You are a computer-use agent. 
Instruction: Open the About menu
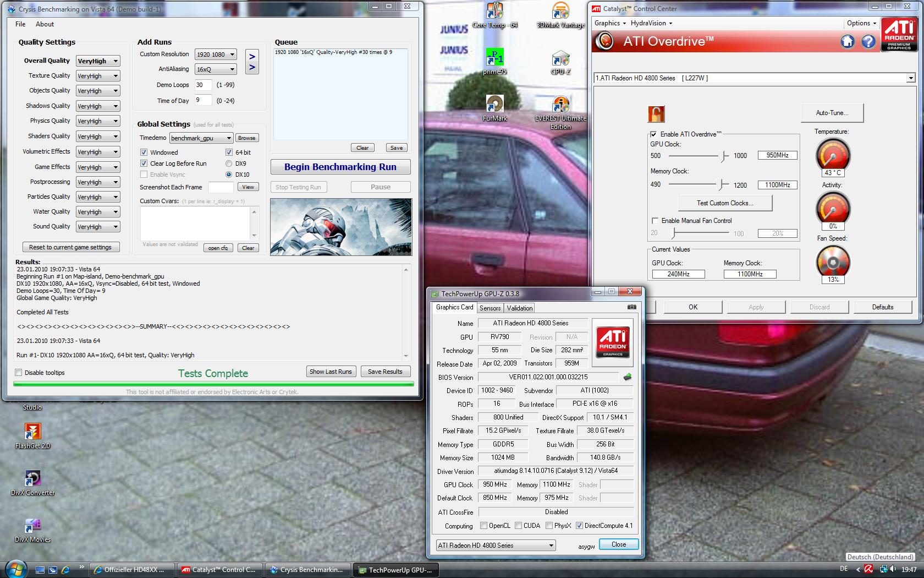pos(45,24)
